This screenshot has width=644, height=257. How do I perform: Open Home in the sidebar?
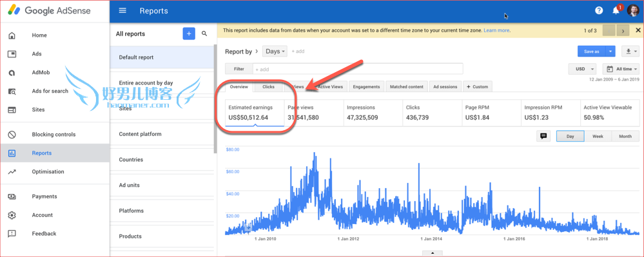click(x=55, y=35)
